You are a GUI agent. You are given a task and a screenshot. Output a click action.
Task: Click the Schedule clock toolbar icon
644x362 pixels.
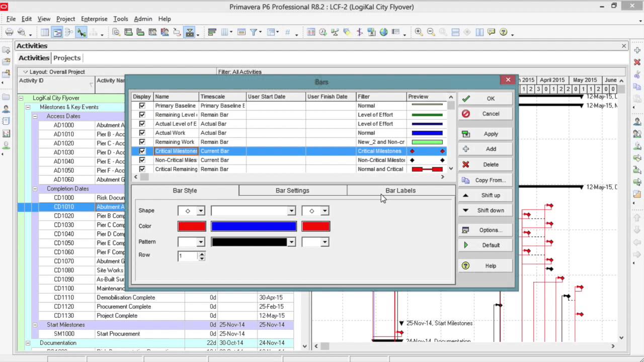pos(323,32)
